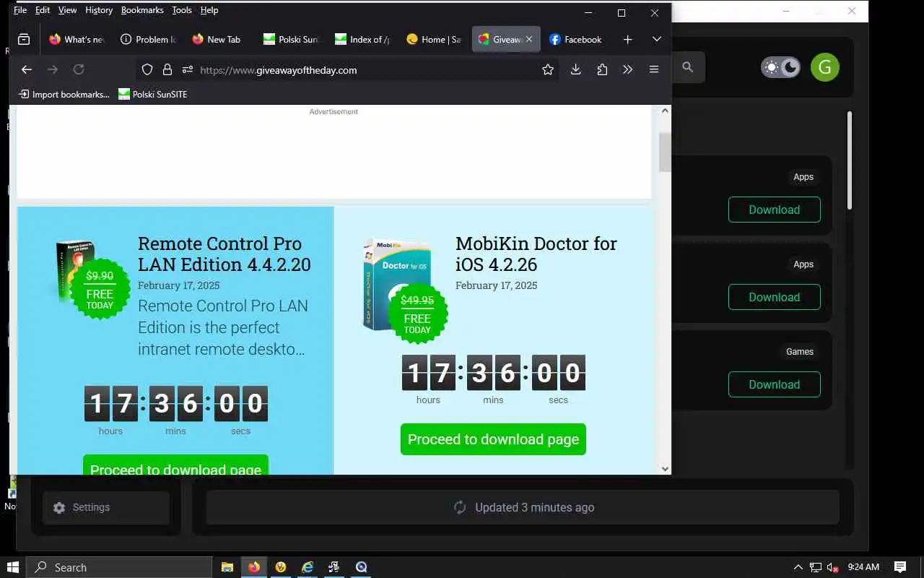The width and height of the screenshot is (924, 578).
Task: Open the Bookmarks menu
Action: (142, 10)
